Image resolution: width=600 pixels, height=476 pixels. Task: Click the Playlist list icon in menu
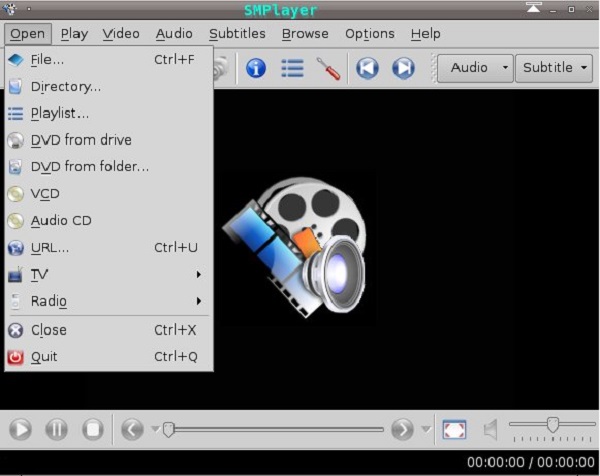pyautogui.click(x=15, y=114)
